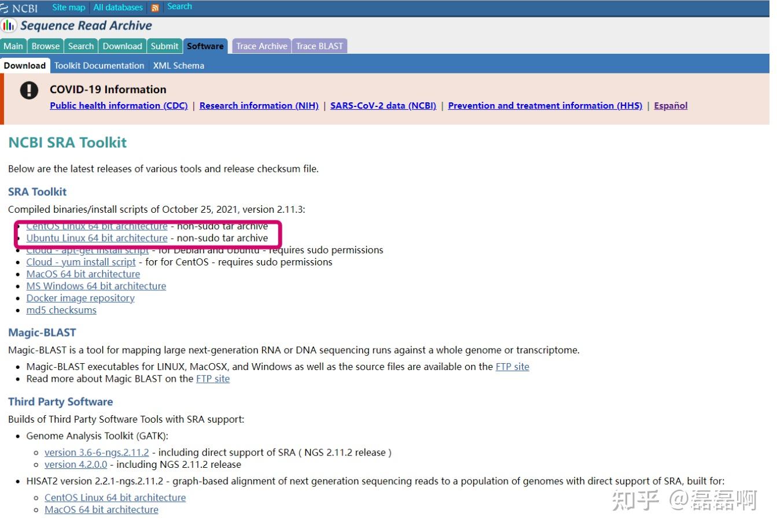Open the Site map link
Viewport: 777px width, 532px height.
click(x=68, y=8)
